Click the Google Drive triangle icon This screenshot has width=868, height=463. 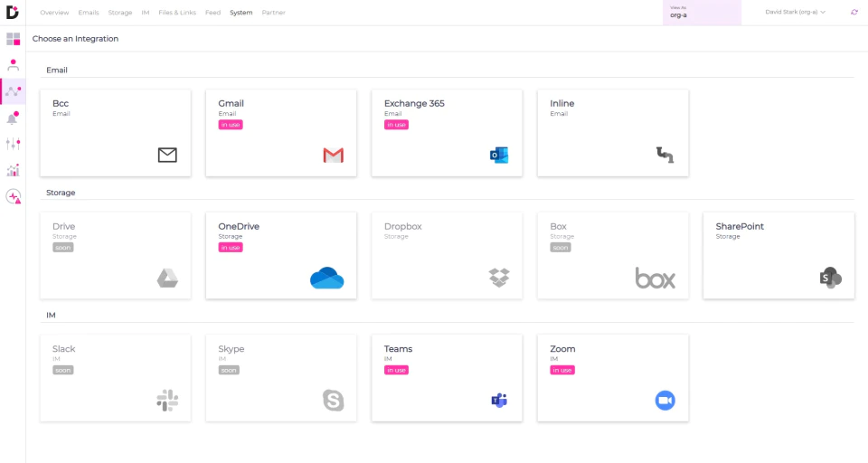[167, 278]
